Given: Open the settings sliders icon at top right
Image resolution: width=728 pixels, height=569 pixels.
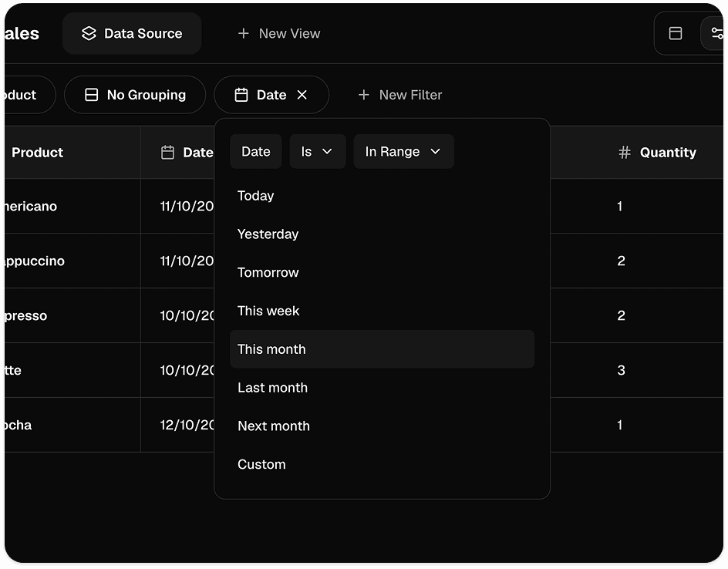Looking at the screenshot, I should tap(717, 33).
